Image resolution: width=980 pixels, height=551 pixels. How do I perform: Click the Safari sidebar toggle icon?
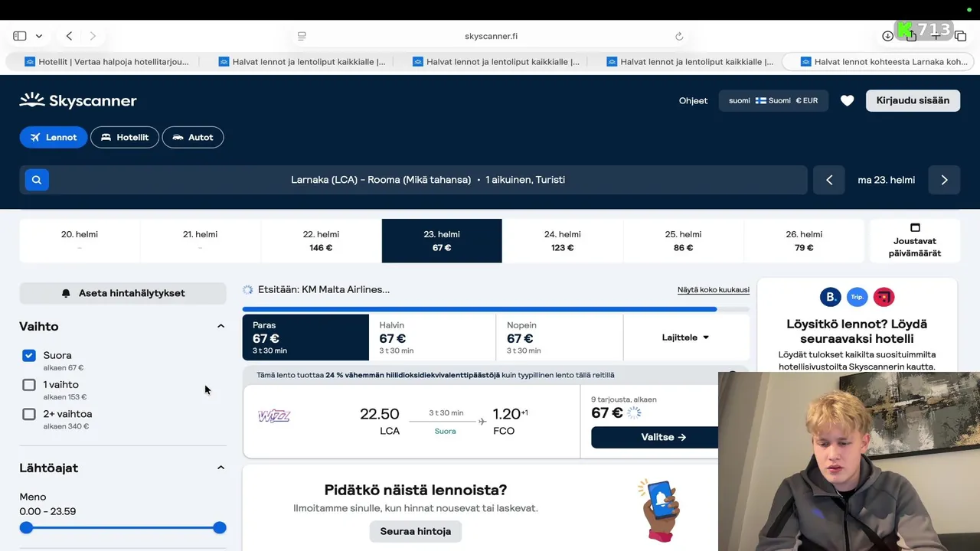(x=20, y=36)
